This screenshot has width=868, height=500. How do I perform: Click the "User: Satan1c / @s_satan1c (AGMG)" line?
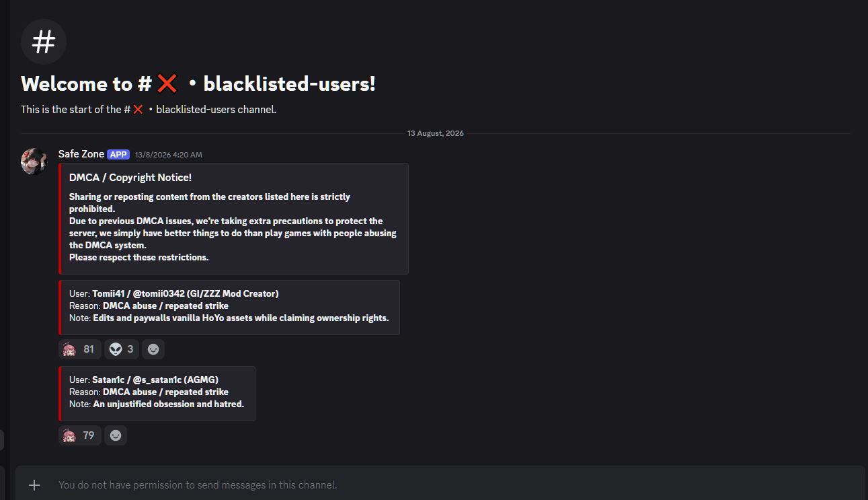(x=144, y=380)
